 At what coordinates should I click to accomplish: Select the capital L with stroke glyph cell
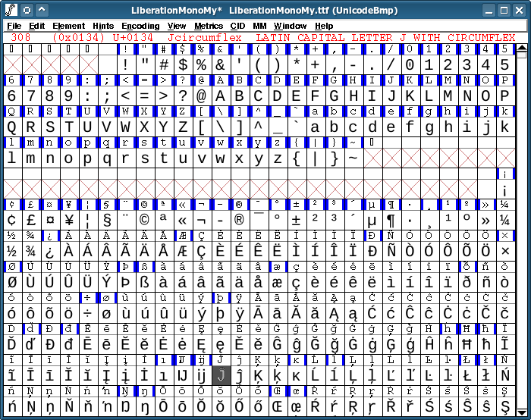click(x=467, y=376)
